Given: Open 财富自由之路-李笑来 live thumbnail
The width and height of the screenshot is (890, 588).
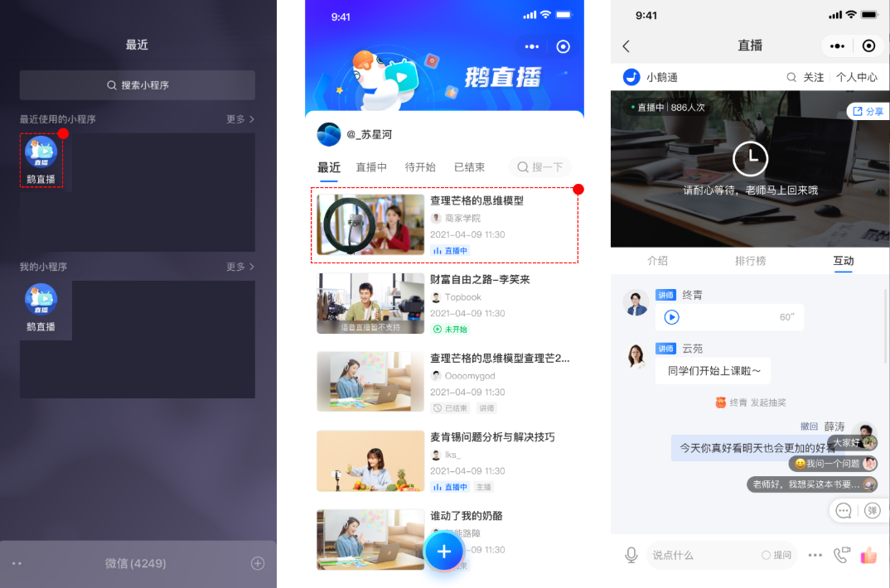Looking at the screenshot, I should tap(370, 303).
